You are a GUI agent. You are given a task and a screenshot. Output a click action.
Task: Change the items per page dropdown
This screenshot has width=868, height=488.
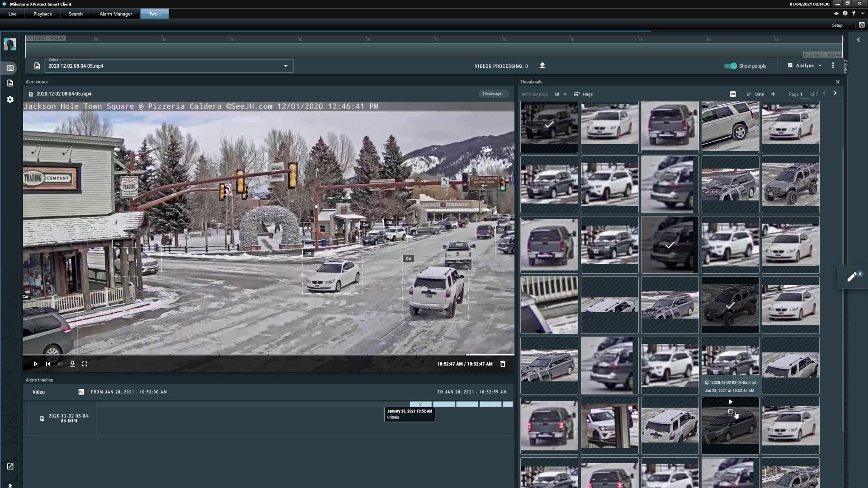coord(560,94)
